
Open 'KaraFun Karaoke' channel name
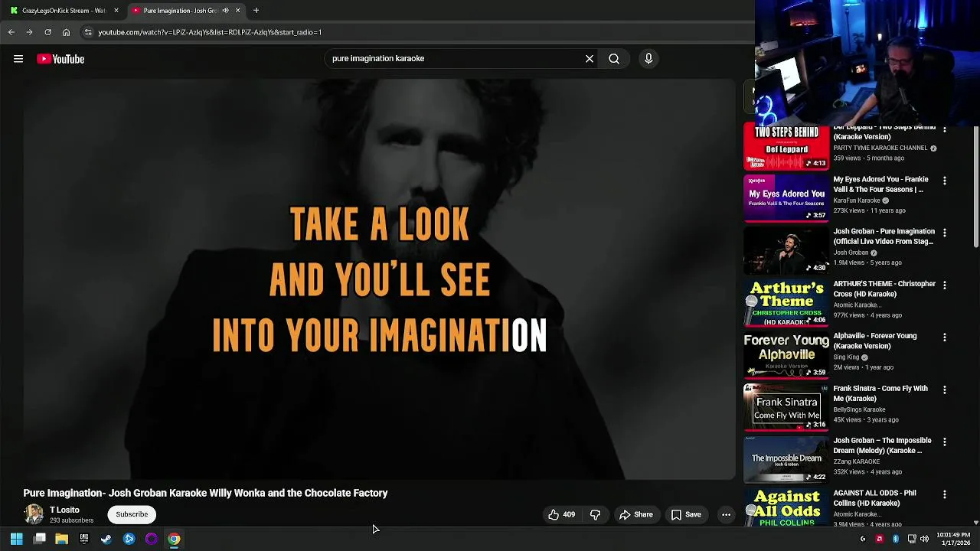pos(857,201)
